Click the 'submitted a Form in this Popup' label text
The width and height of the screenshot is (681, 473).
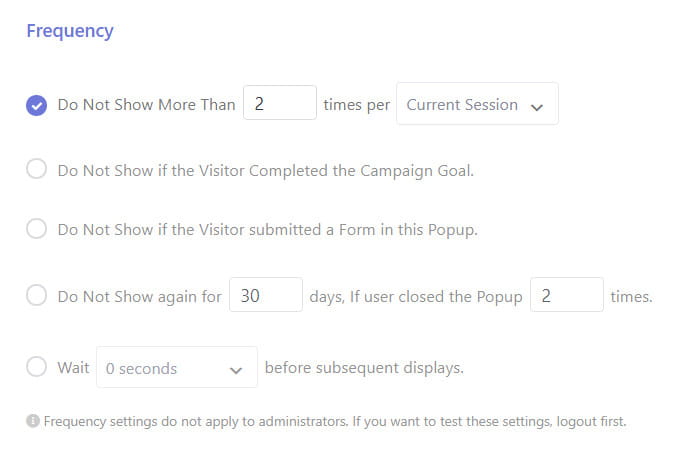[x=267, y=229]
